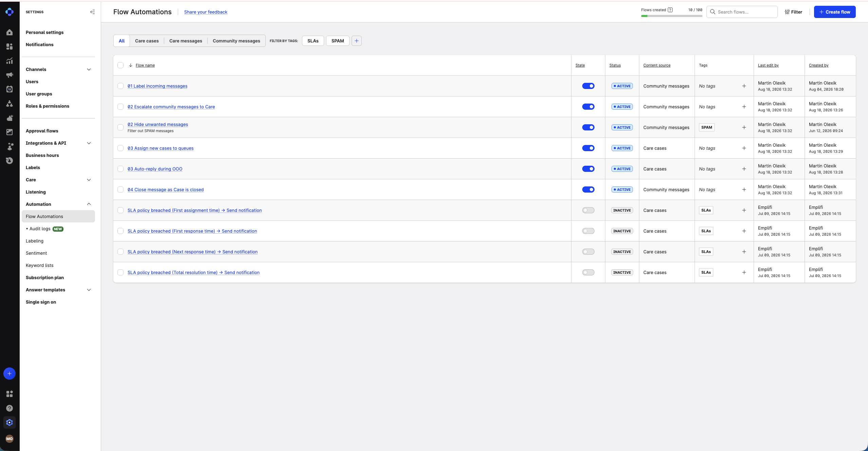Filter by the SLAs tag
The width and height of the screenshot is (868, 451).
tap(313, 41)
